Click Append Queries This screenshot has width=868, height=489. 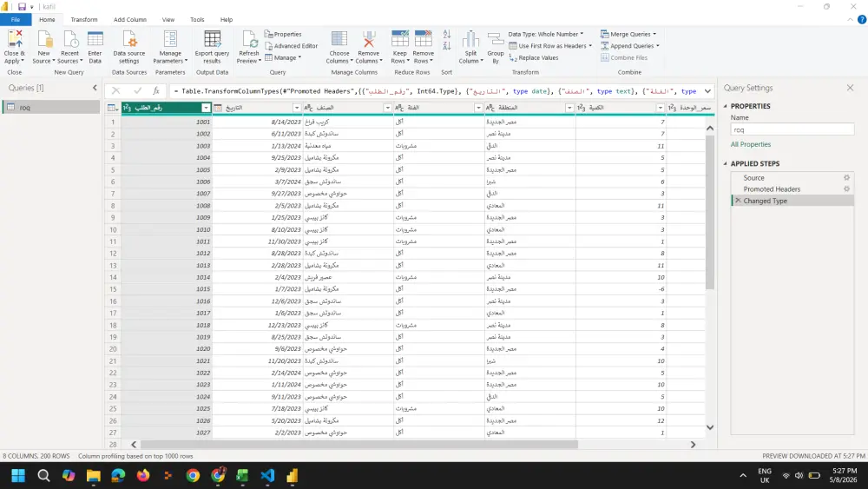pyautogui.click(x=630, y=46)
